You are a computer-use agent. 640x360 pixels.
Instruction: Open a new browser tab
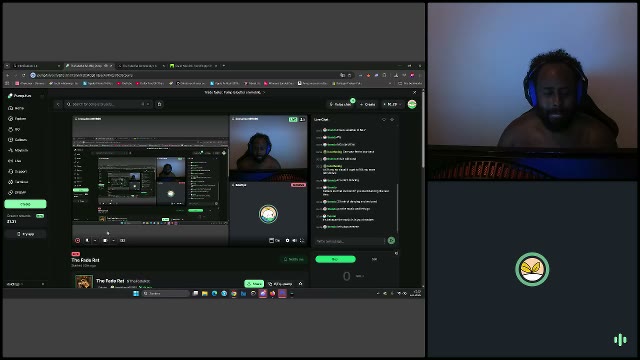tap(224, 66)
